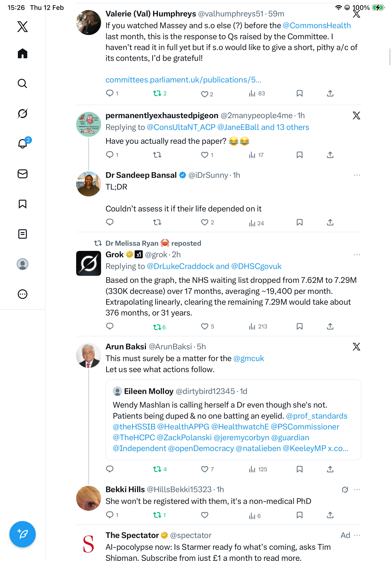Share Valerie Humphreys' post
Screen dimensions: 392x561
(330, 93)
